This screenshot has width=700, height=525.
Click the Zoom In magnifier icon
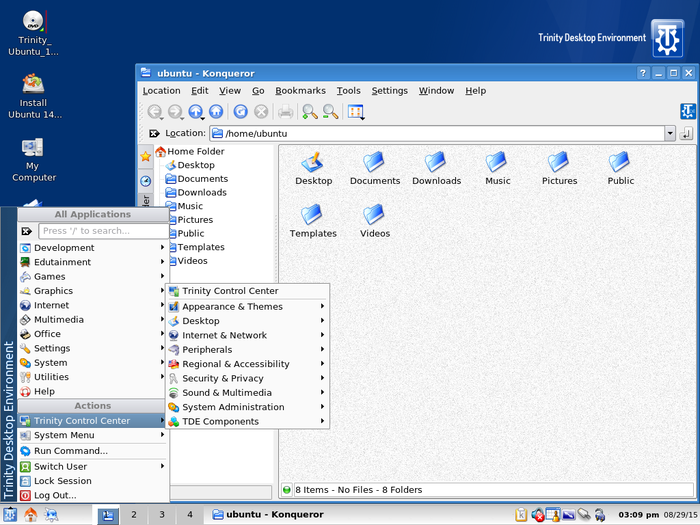(x=310, y=112)
